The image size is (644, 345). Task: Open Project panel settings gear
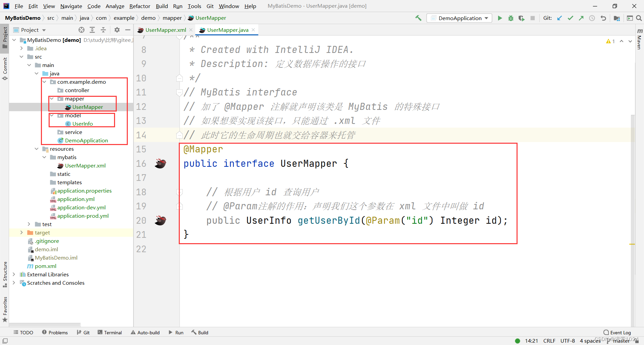(x=117, y=30)
